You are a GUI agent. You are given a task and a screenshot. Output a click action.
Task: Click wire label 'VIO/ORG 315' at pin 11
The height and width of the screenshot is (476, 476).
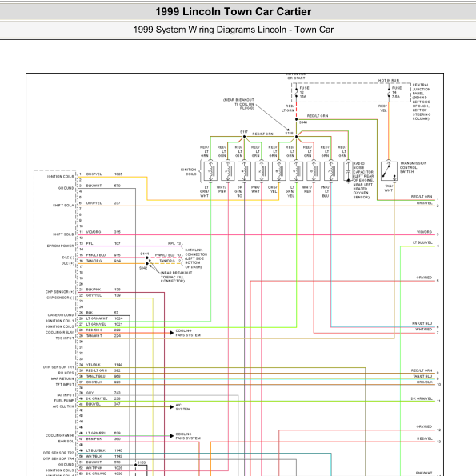point(103,232)
